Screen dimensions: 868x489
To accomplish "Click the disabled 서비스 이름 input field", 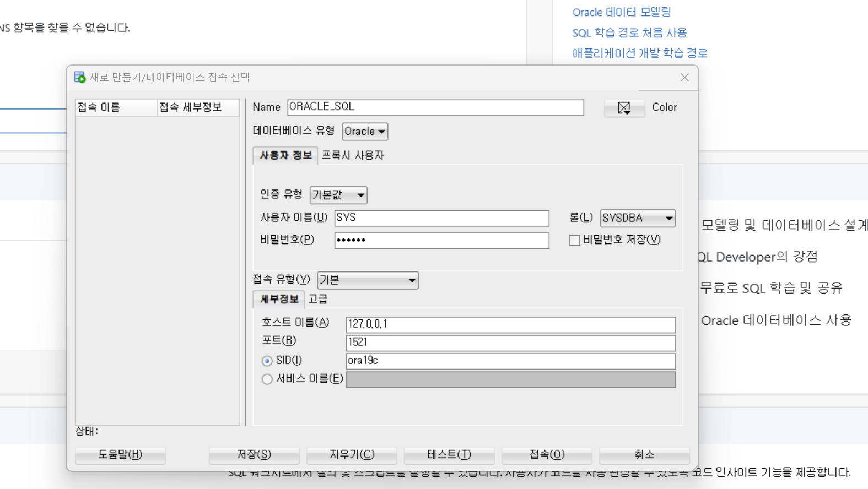I will point(510,380).
